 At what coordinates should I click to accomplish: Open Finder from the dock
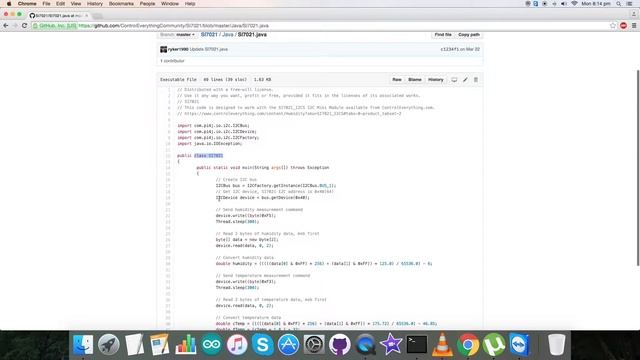83,344
